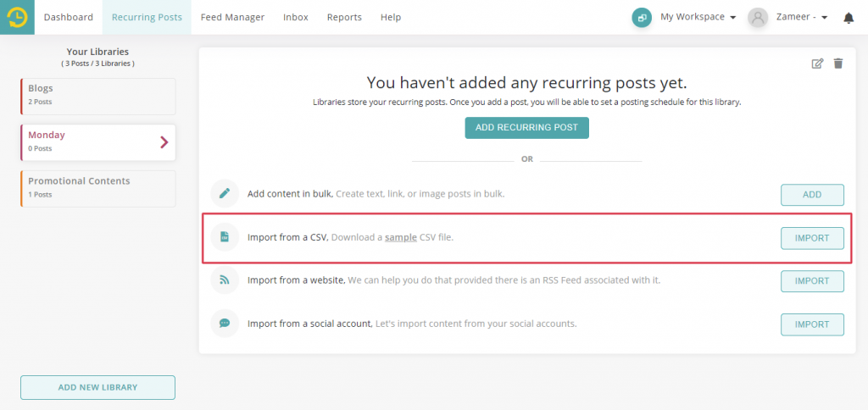This screenshot has height=410, width=868.
Task: Go to the Dashboard tab
Action: tap(69, 17)
